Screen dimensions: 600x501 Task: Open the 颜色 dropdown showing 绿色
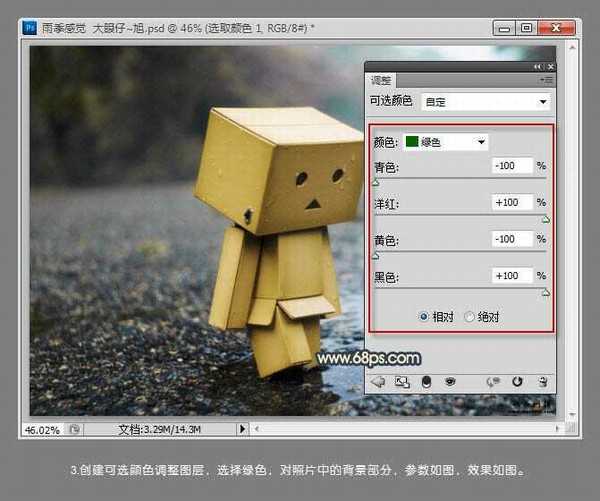click(446, 142)
